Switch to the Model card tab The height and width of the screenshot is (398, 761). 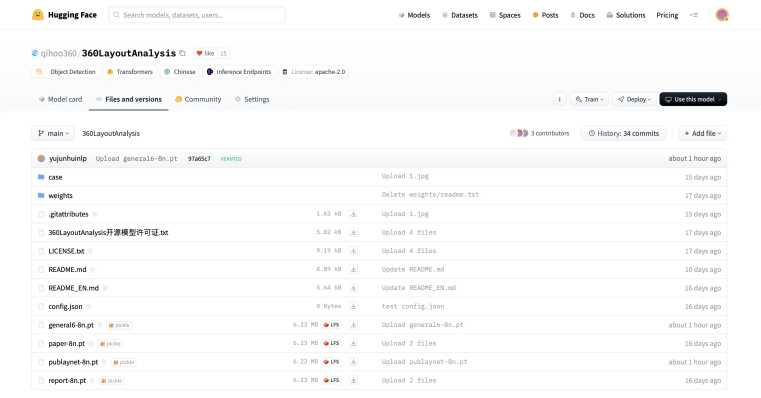point(60,99)
